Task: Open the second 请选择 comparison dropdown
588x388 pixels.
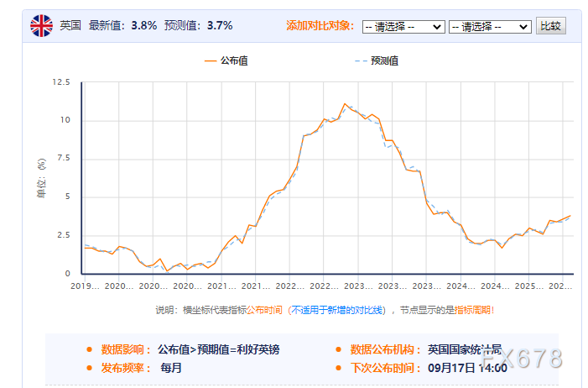Action: [490, 27]
